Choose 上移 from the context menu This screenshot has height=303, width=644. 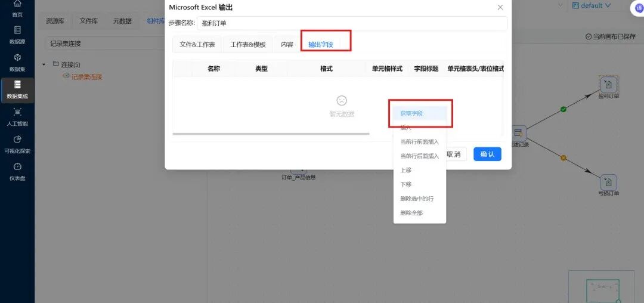420,170
